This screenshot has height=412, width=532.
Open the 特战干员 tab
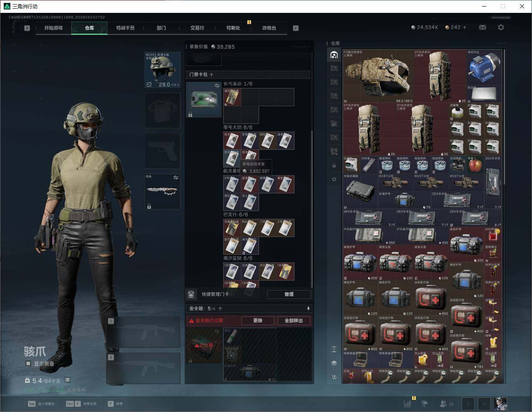pyautogui.click(x=125, y=28)
